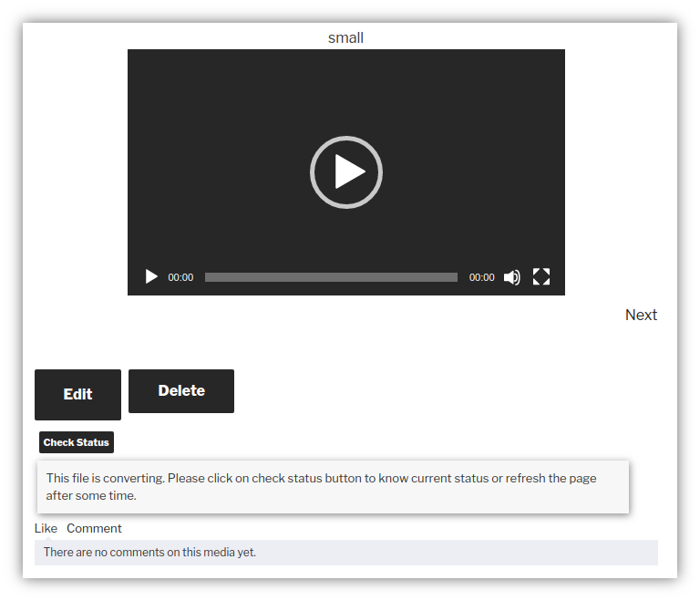The height and width of the screenshot is (601, 700).
Task: Click the media title "small"
Action: (x=345, y=37)
